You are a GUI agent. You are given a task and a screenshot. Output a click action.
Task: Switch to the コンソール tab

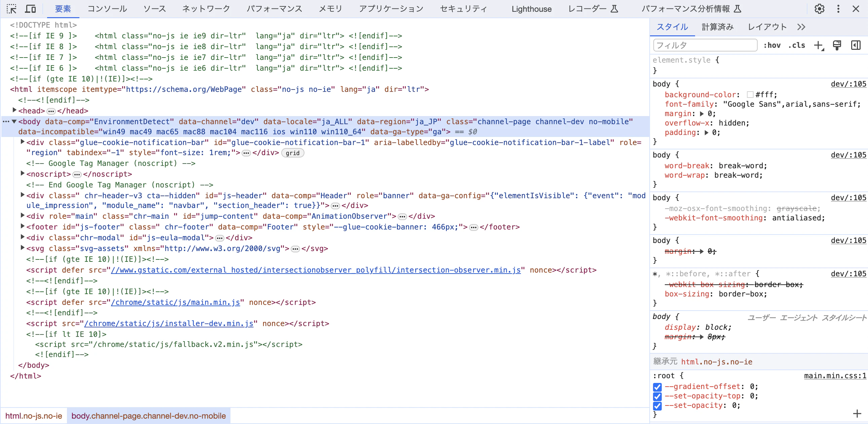click(x=107, y=9)
